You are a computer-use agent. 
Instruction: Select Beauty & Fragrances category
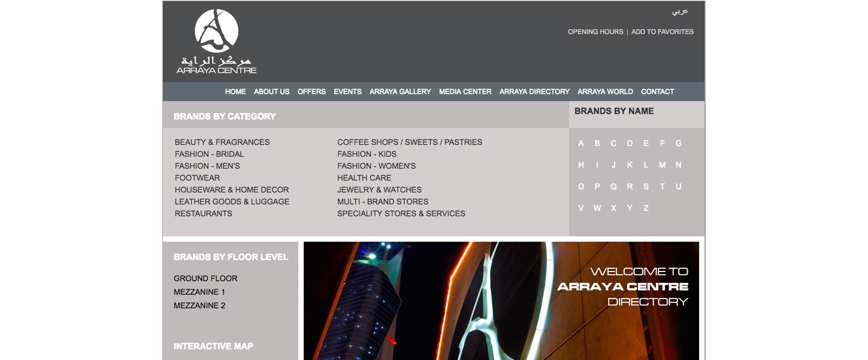(222, 142)
